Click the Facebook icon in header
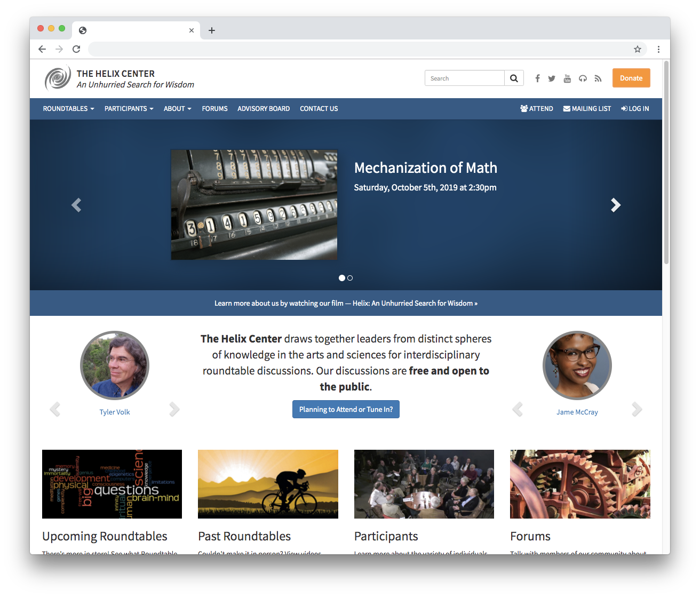Image resolution: width=700 pixels, height=597 pixels. tap(537, 78)
